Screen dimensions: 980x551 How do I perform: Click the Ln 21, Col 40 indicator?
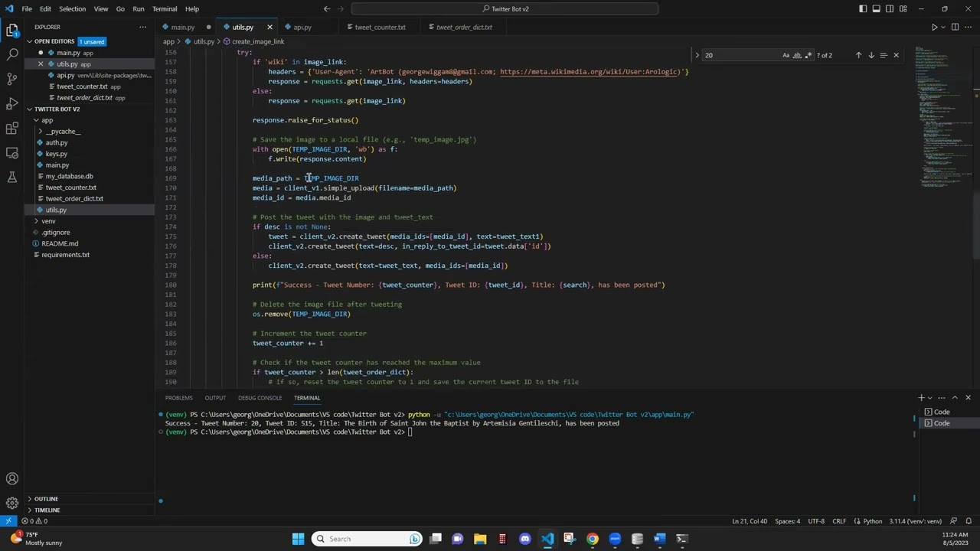point(749,521)
